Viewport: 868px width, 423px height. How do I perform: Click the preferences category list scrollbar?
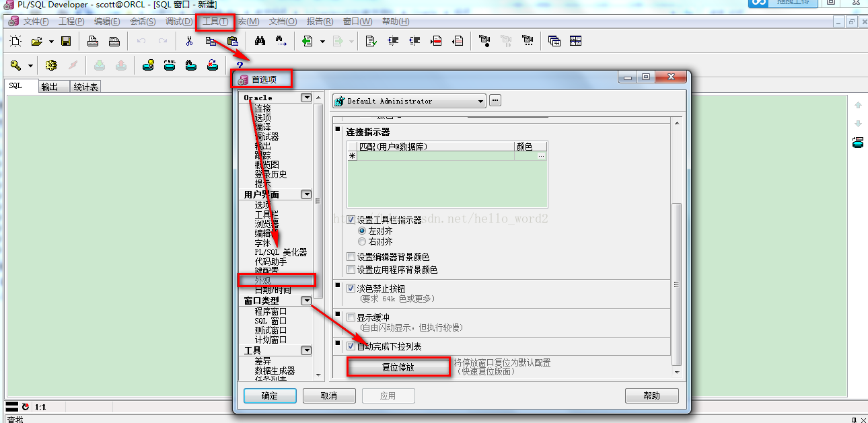pyautogui.click(x=318, y=200)
